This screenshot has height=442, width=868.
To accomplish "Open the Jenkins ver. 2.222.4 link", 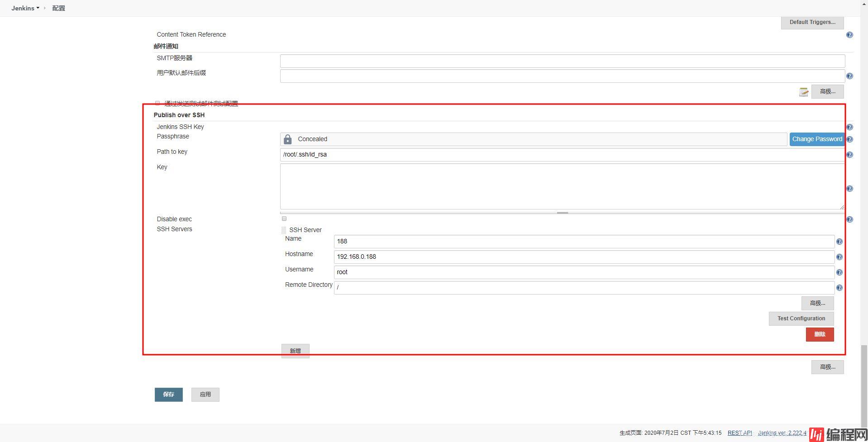I will click(782, 433).
